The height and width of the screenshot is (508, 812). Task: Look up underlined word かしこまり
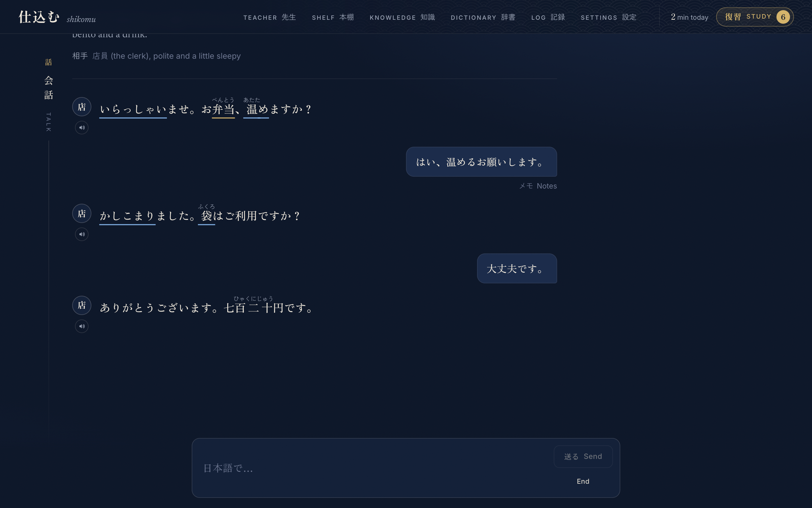point(127,216)
